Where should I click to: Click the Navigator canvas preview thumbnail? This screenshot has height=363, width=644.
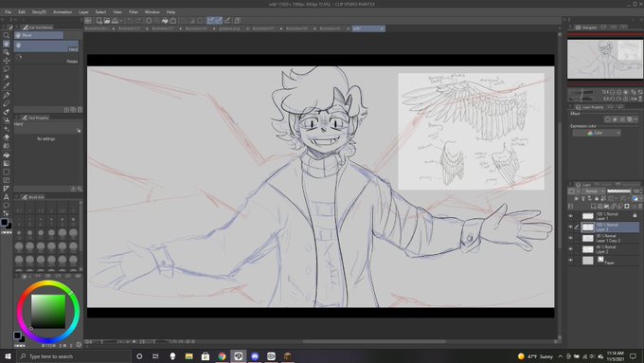(x=605, y=59)
